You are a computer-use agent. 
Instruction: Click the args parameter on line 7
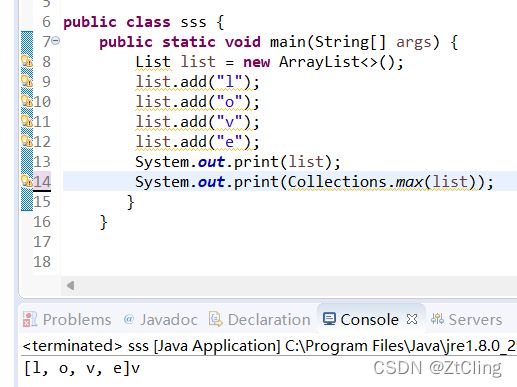point(413,43)
